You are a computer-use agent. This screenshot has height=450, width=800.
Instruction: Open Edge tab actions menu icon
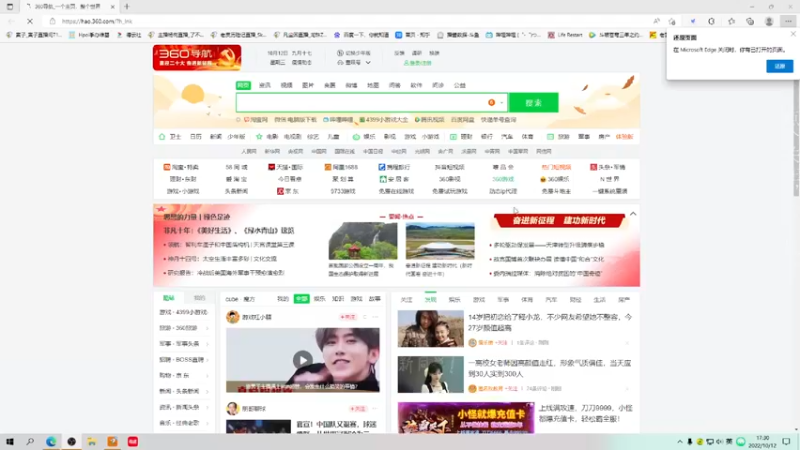(x=10, y=7)
